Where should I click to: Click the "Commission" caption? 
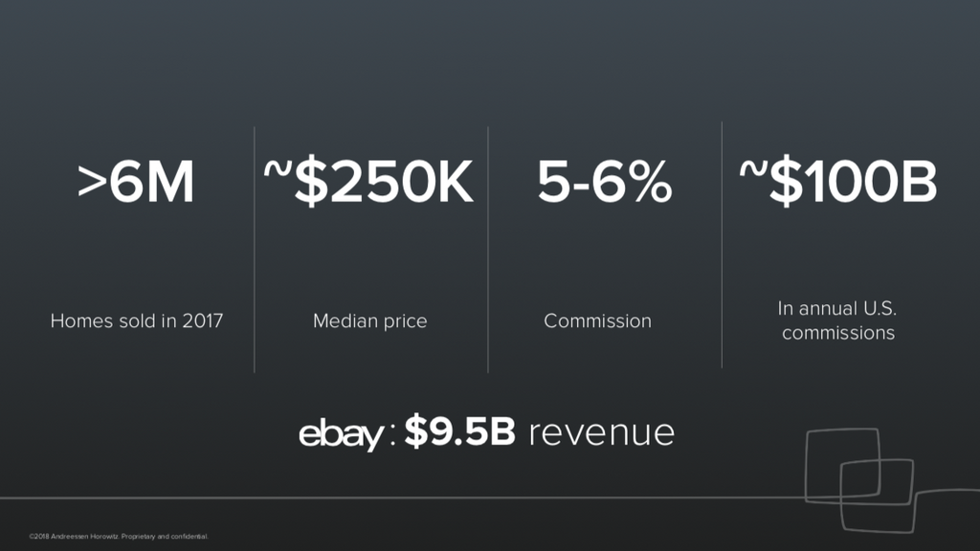point(597,321)
